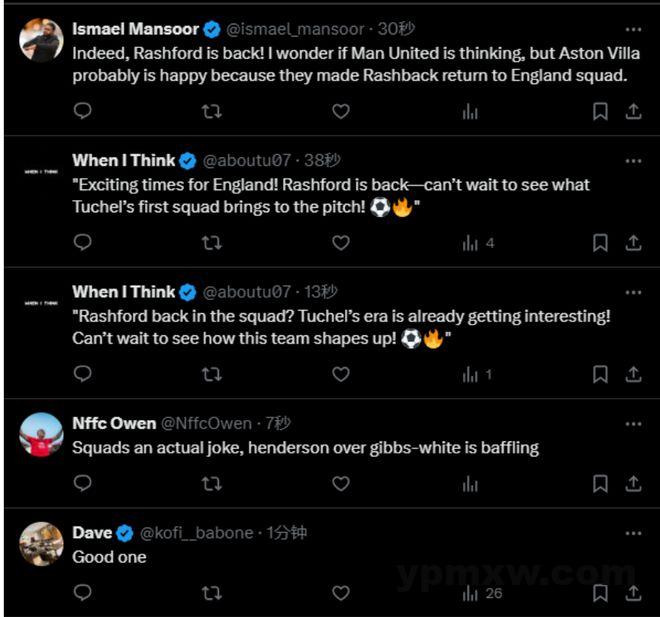660x617 pixels.
Task: Go to @kofi__babone profile handle
Action: (197, 532)
